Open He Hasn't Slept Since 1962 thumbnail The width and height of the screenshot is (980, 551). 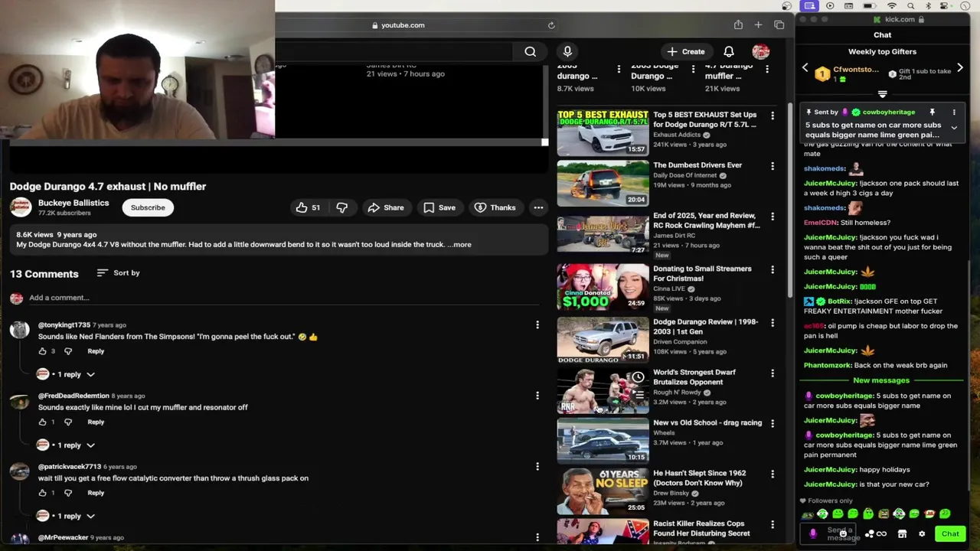(603, 491)
